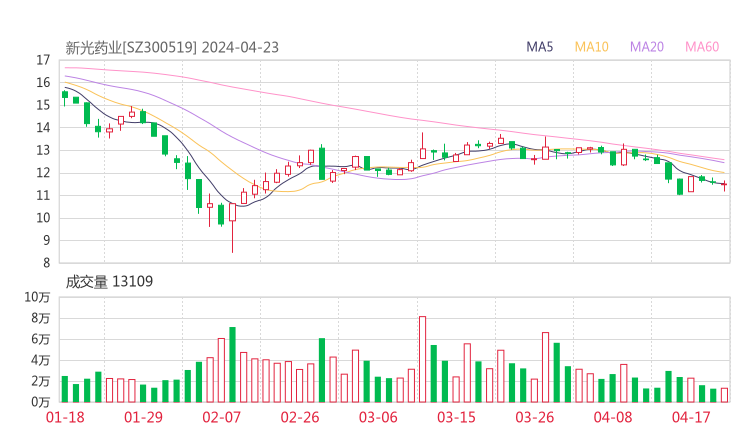Click the 02-26 date axis label
Viewport: 740px width, 440px height.
point(300,417)
